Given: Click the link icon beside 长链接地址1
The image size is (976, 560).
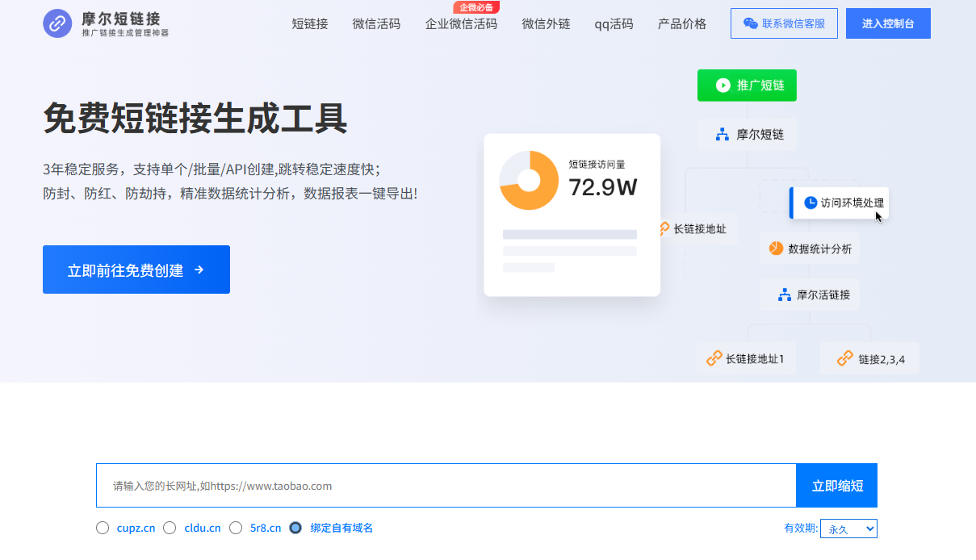Looking at the screenshot, I should click(x=714, y=358).
